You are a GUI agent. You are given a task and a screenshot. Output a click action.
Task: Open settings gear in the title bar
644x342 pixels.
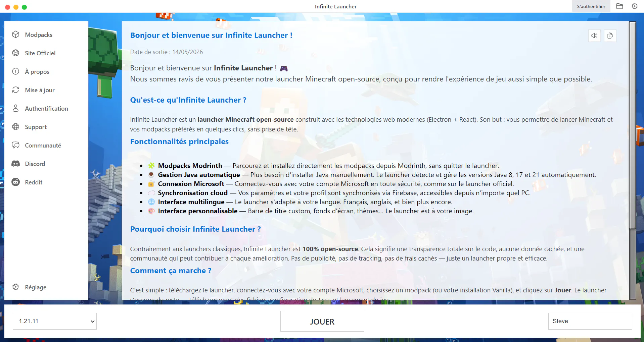(x=635, y=6)
